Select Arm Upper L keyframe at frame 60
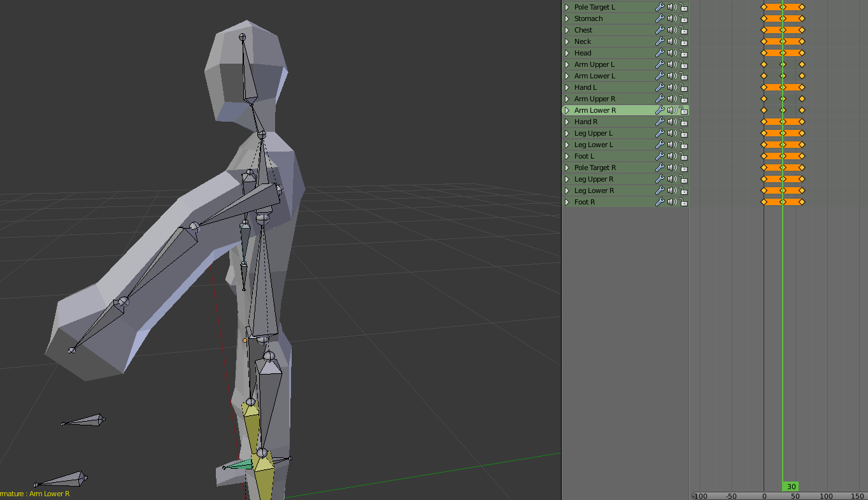Viewport: 868px width, 500px height. click(x=802, y=64)
